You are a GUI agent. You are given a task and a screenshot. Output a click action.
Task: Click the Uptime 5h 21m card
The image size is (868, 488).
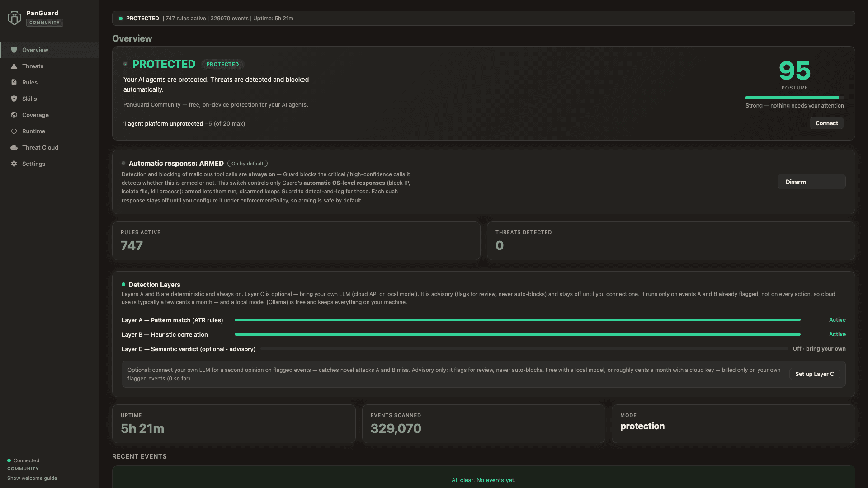[x=234, y=423]
